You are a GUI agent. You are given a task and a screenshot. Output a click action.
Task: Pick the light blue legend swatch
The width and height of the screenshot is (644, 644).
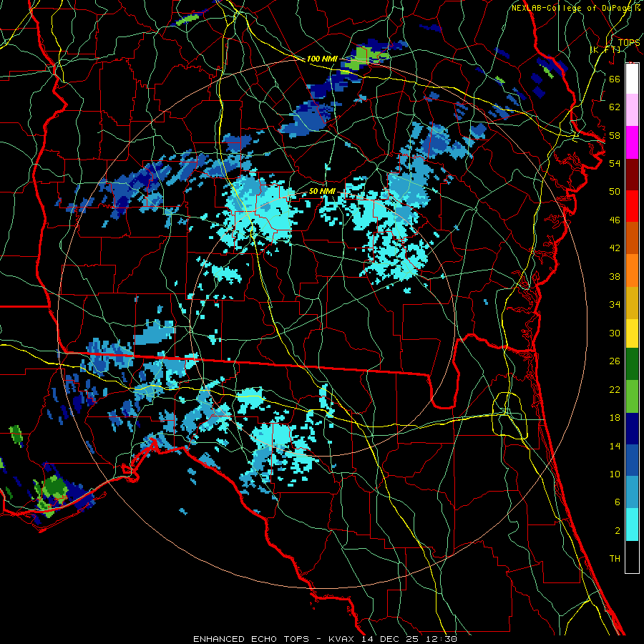click(632, 492)
